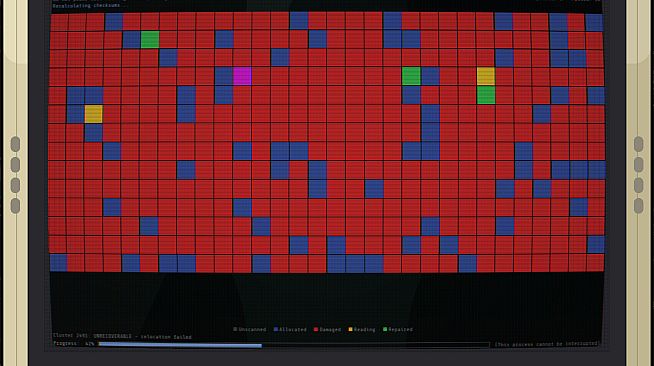The image size is (654, 366).
Task: Click the green repaired cell in the second row
Action: click(x=150, y=40)
